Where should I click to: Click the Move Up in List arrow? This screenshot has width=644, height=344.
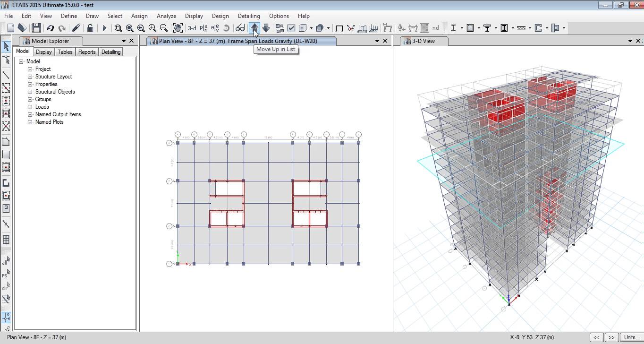254,28
